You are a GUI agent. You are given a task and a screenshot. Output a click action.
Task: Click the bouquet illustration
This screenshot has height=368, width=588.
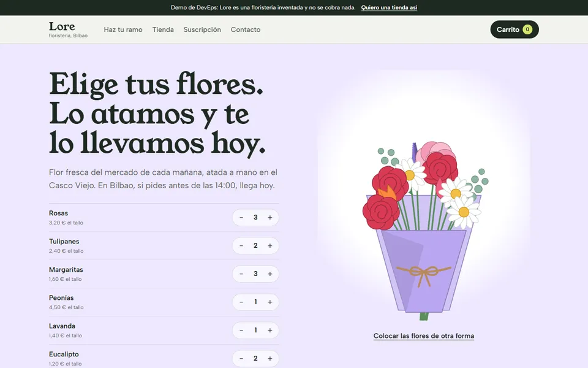pyautogui.click(x=425, y=231)
